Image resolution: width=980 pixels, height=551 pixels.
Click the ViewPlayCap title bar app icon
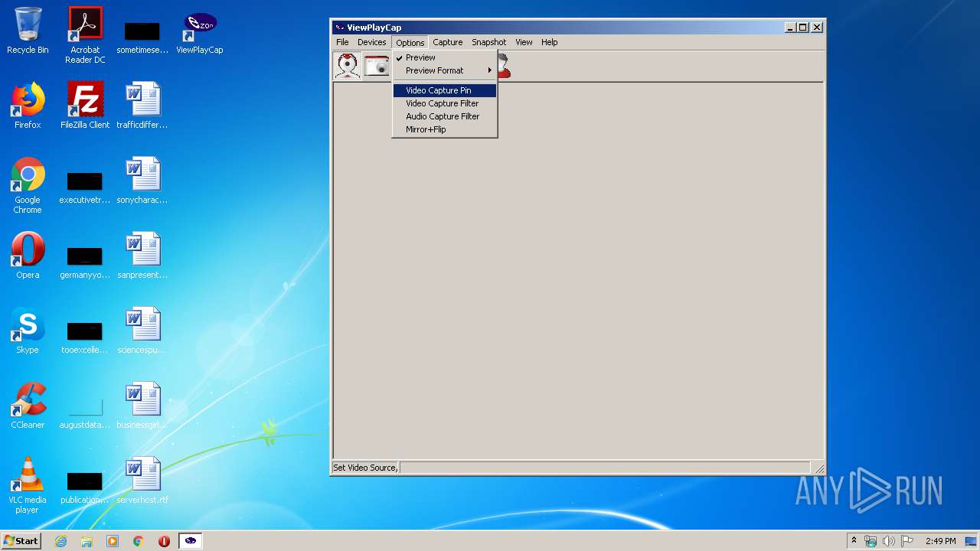click(339, 28)
